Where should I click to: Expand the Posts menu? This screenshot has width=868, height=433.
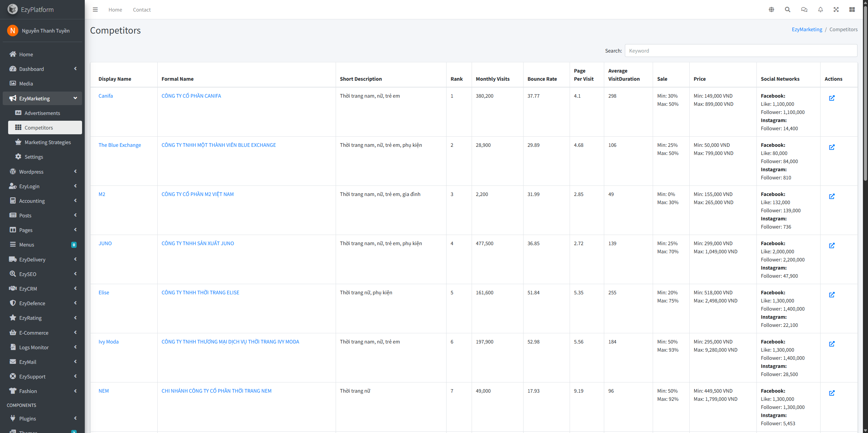[x=42, y=215]
